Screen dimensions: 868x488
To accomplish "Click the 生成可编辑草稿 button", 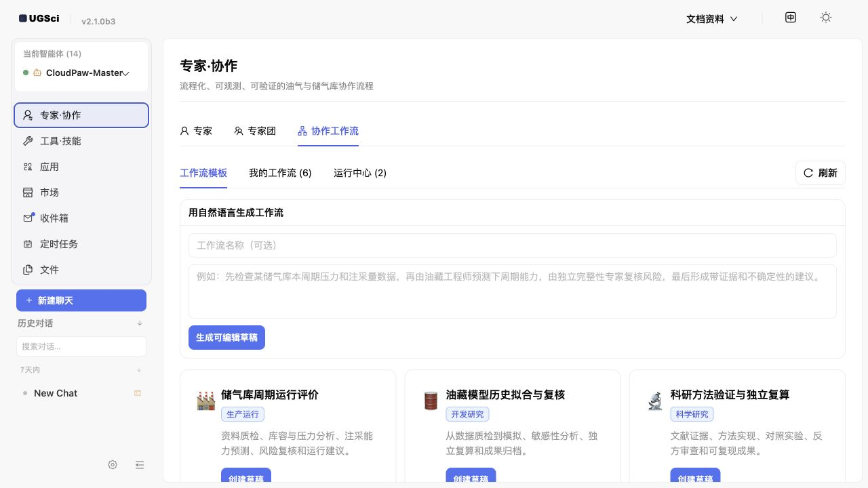I will (226, 338).
